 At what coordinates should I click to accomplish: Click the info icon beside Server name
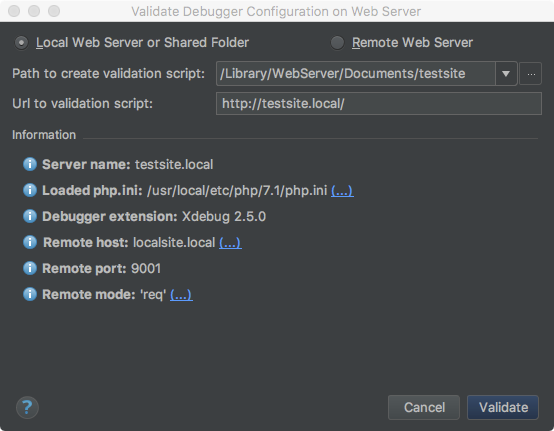click(x=30, y=164)
